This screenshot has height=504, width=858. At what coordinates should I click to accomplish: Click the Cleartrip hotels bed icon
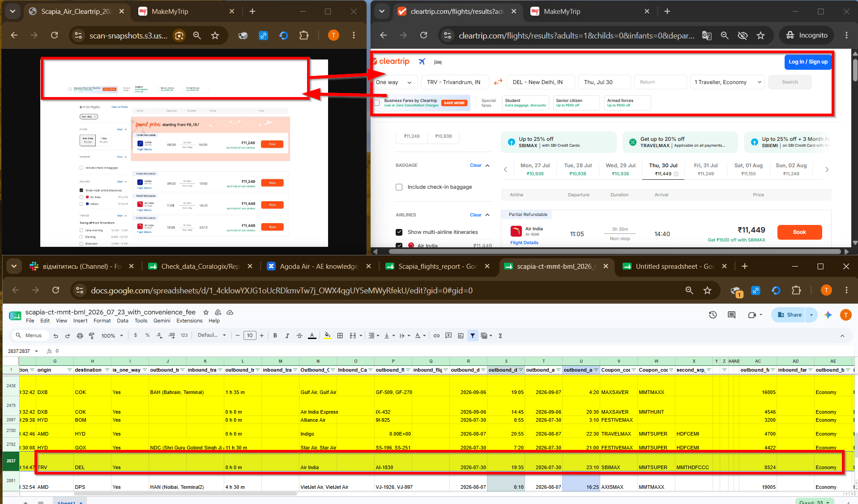pyautogui.click(x=438, y=62)
